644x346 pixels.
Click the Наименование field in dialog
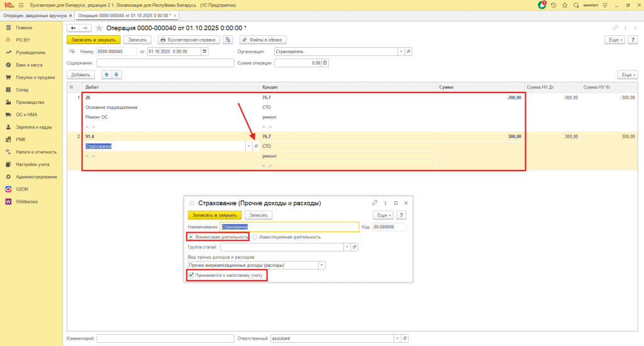289,227
